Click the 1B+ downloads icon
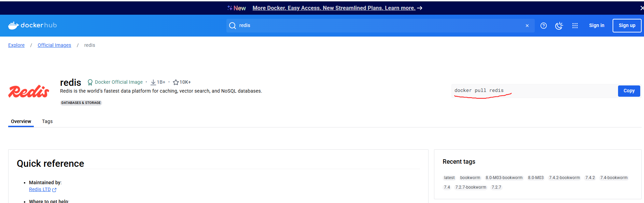Viewport: 644px width, 203px height. point(153,82)
